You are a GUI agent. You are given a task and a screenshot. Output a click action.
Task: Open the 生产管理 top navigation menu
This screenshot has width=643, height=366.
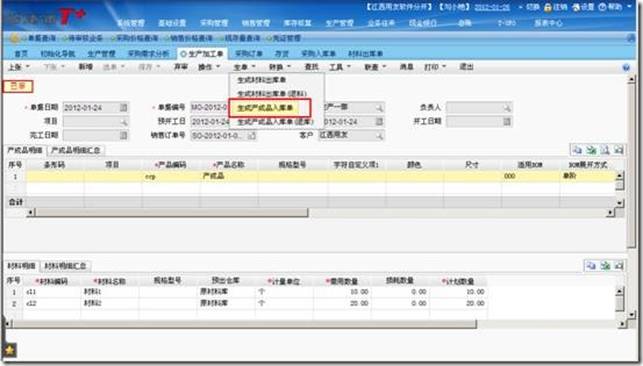coord(340,23)
